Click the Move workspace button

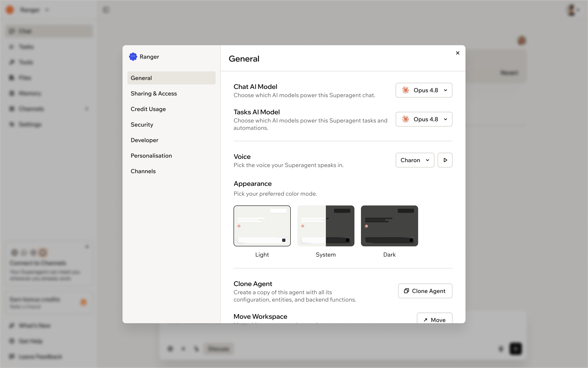coord(434,318)
